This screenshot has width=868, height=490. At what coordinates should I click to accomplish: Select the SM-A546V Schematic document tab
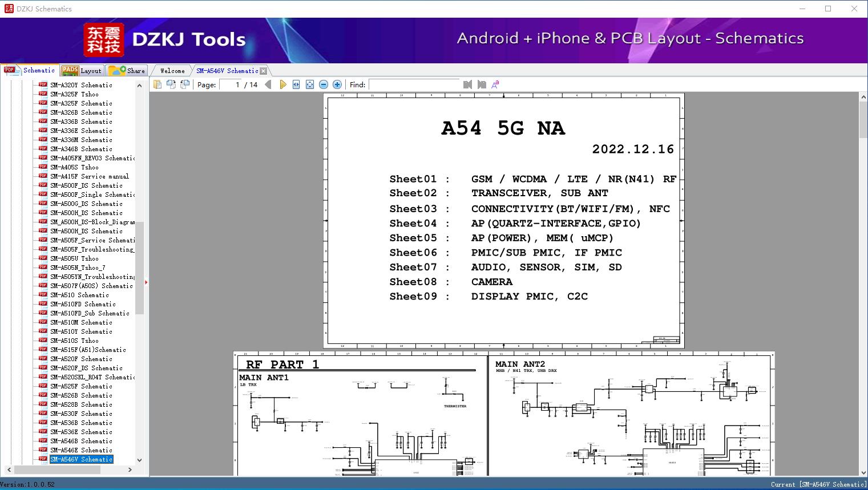(227, 71)
